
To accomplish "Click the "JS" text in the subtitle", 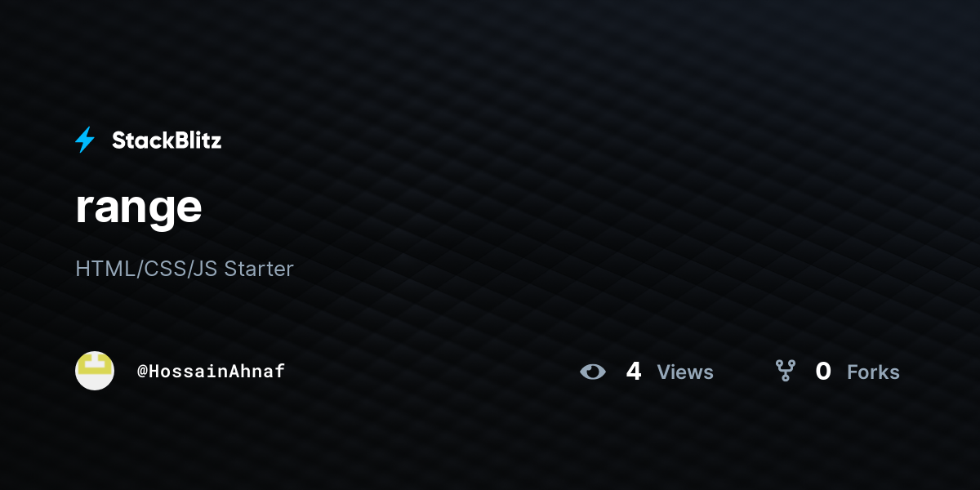I will 206,269.
